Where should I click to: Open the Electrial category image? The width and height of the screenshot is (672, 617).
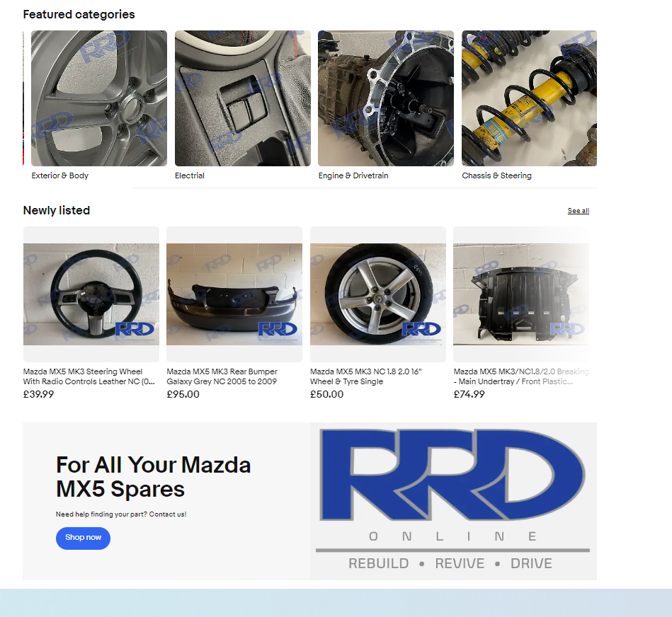243,98
